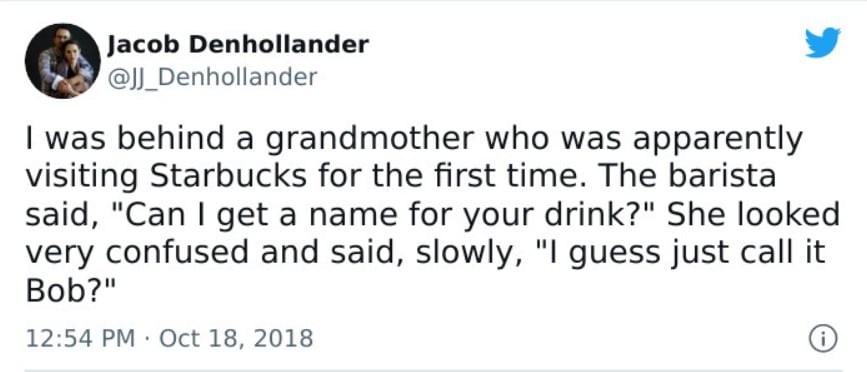The width and height of the screenshot is (867, 372).
Task: Click the Oct 18, 2018 date
Action: click(236, 338)
